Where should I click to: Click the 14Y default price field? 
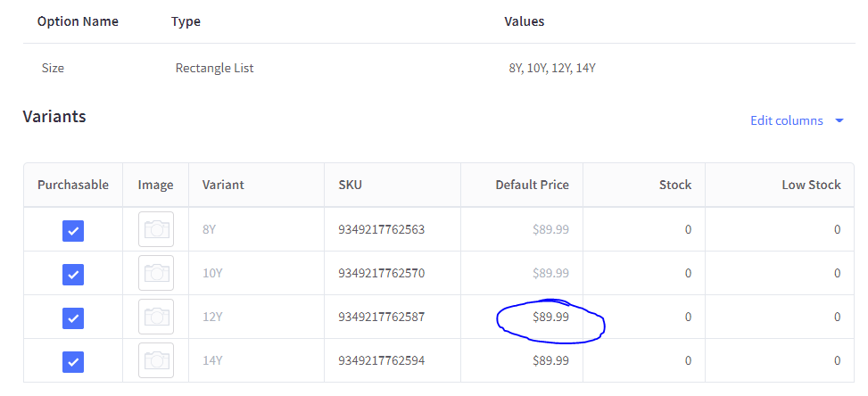coord(550,360)
